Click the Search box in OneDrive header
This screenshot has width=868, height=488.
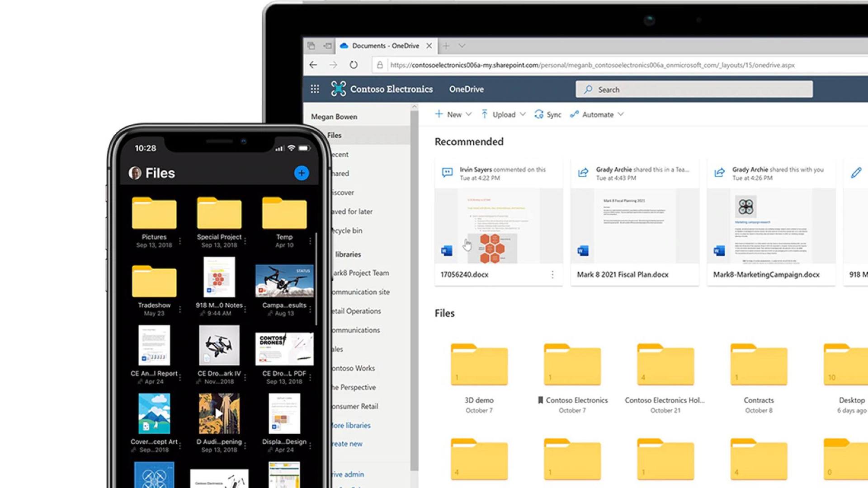click(694, 89)
